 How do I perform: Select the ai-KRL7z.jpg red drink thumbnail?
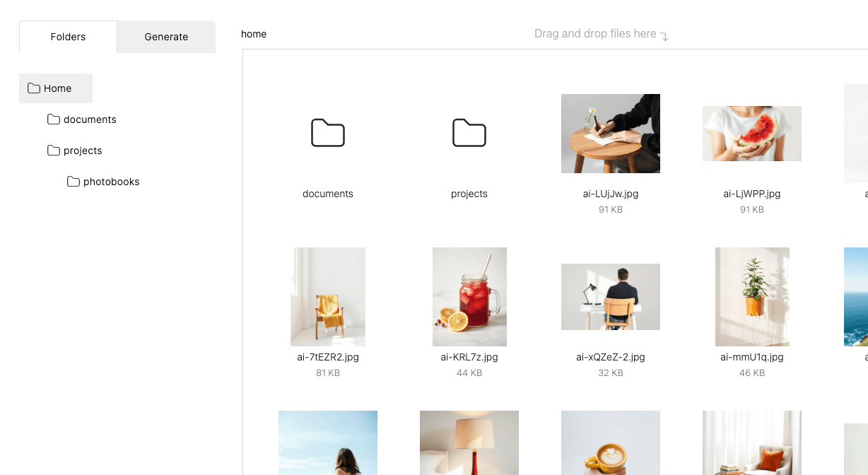pos(469,297)
